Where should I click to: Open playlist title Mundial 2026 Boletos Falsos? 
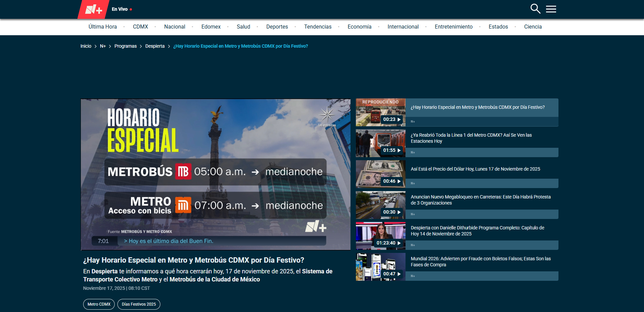point(481,262)
